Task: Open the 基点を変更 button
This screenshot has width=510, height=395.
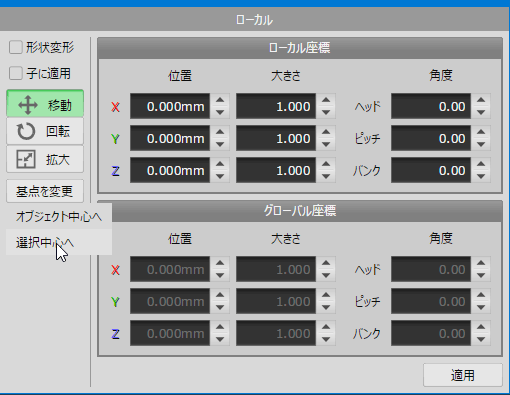Action: pos(45,191)
